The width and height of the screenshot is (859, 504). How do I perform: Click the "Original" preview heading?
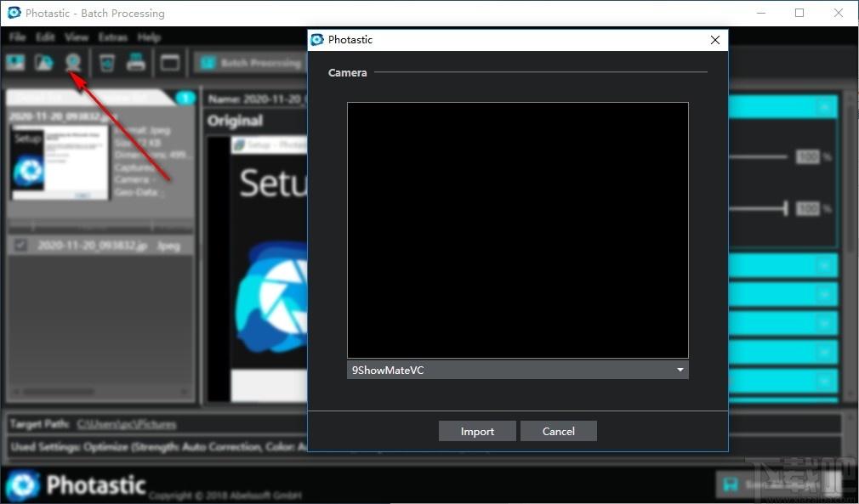(x=235, y=121)
